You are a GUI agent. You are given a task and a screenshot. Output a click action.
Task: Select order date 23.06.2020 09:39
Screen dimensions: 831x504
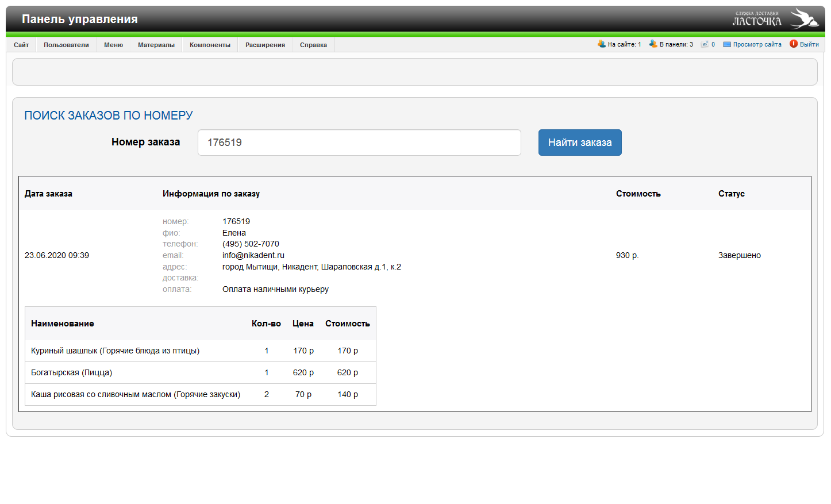coord(57,255)
